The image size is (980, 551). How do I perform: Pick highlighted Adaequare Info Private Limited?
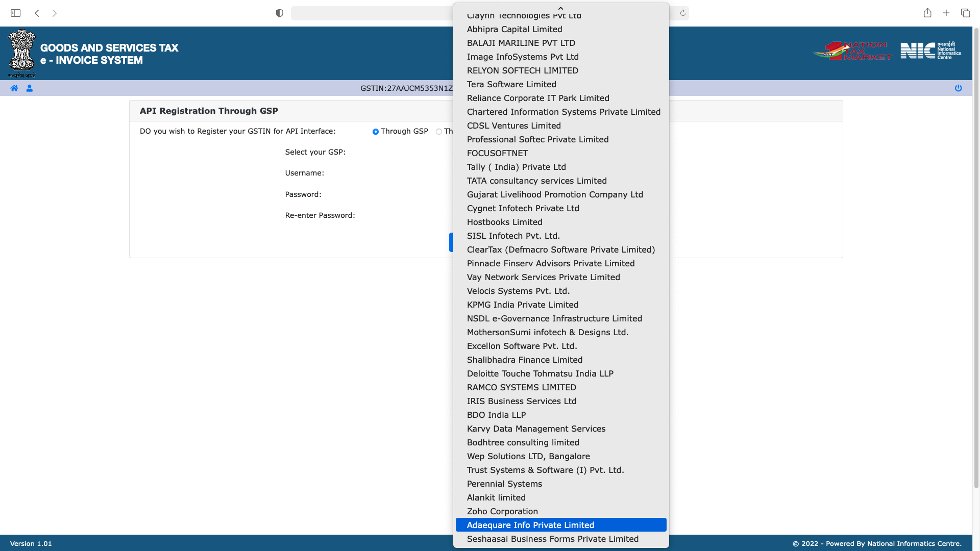click(561, 525)
